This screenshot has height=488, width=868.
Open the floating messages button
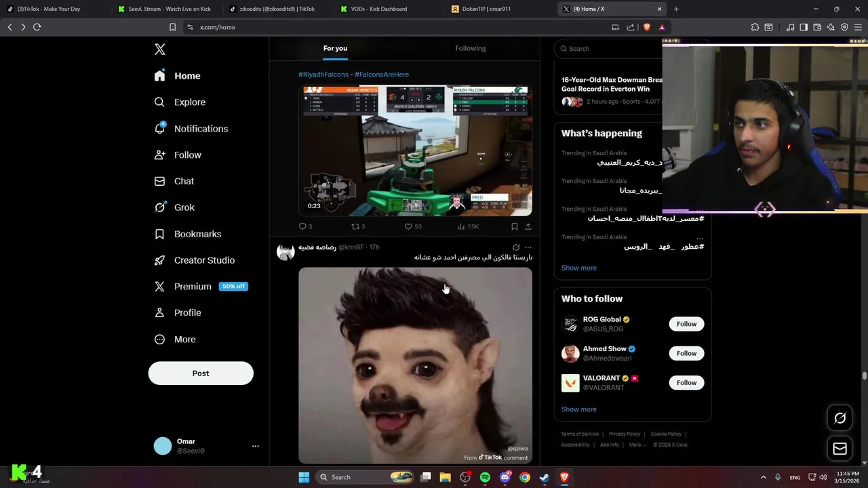coord(840,449)
